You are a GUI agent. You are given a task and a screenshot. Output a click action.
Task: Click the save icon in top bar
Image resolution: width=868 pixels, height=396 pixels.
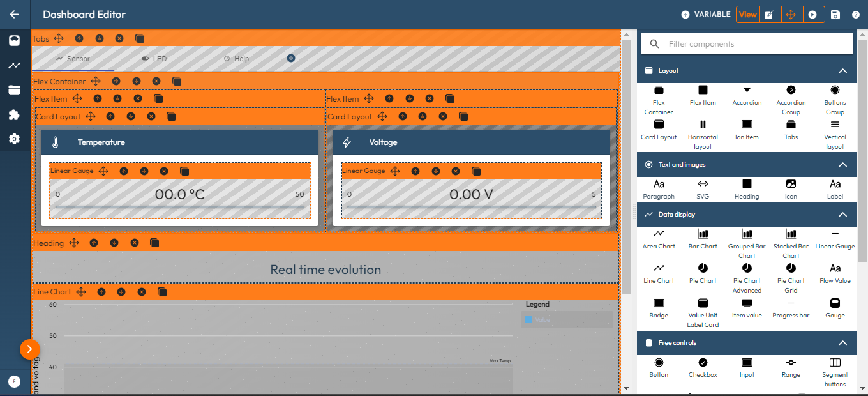[835, 15]
